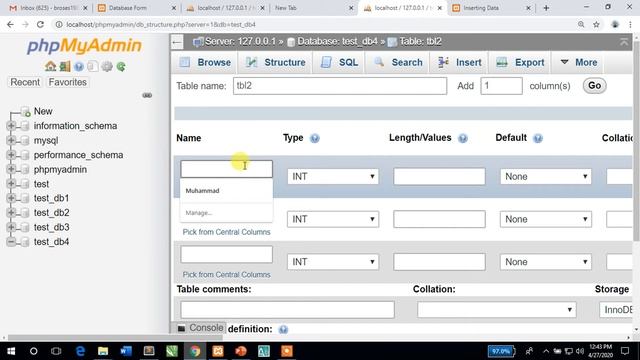The width and height of the screenshot is (640, 360).
Task: Open Type dropdown in third column row
Action: pos(333,262)
